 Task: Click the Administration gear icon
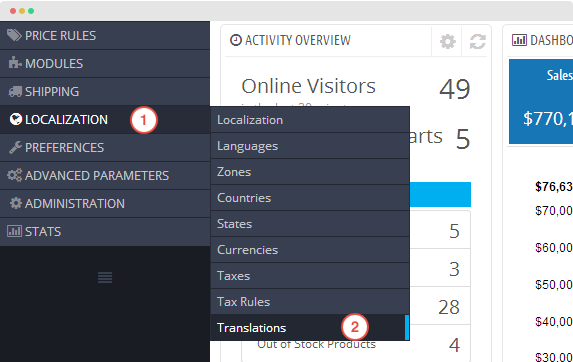pyautogui.click(x=16, y=203)
